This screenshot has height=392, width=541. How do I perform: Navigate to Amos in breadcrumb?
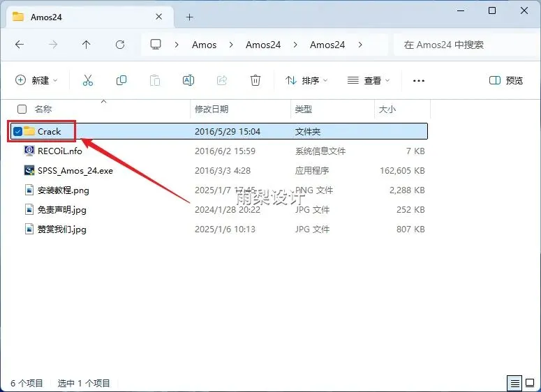[x=205, y=45]
